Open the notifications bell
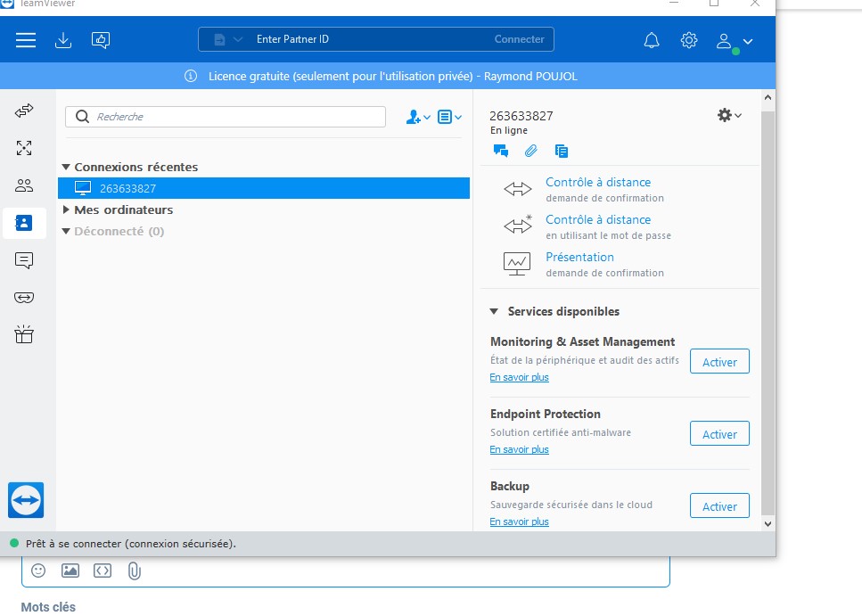This screenshot has width=862, height=616. 652,40
